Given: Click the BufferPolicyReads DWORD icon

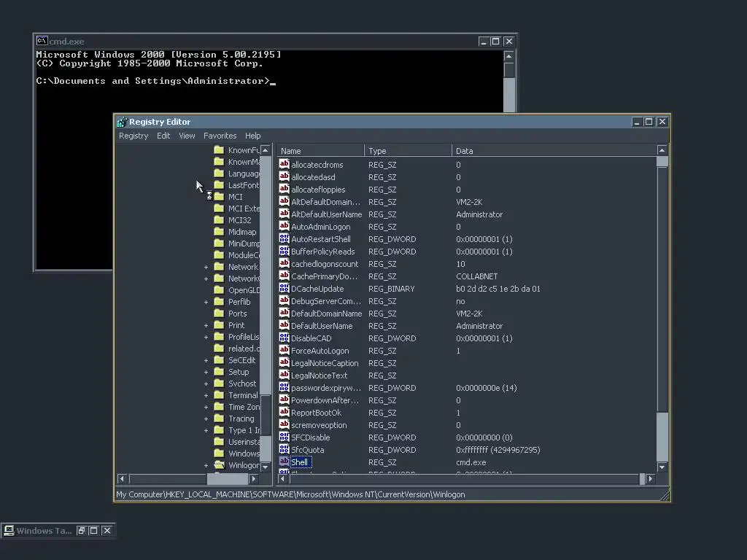Looking at the screenshot, I should click(284, 251).
